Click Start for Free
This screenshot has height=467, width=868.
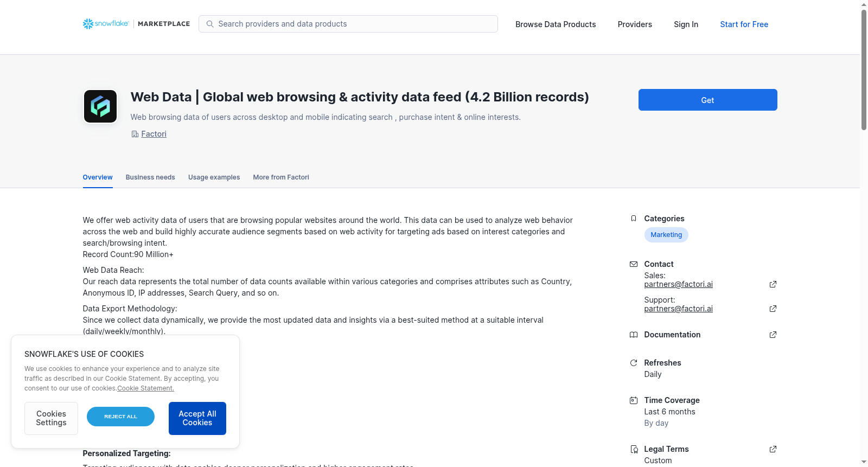coord(744,24)
